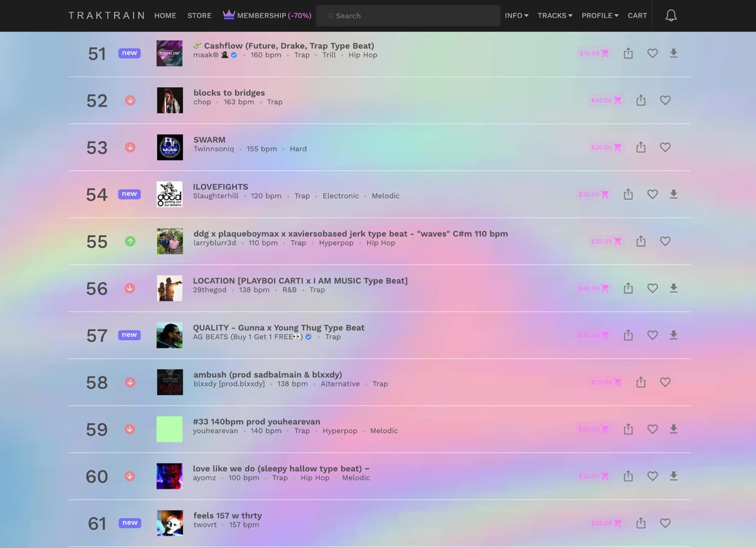The width and height of the screenshot is (756, 548).
Task: Choose the Hard tag on SWARM
Action: (x=298, y=149)
